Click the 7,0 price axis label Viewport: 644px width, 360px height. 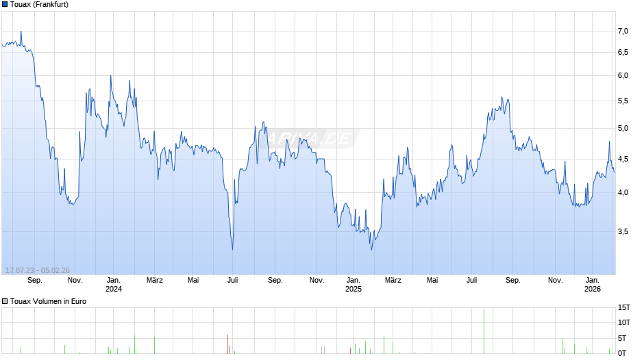tap(623, 31)
